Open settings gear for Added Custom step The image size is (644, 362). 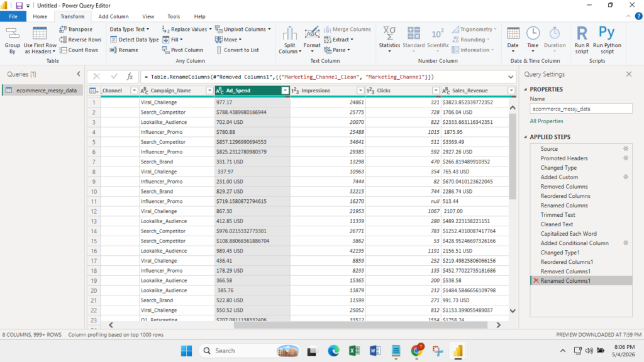[x=626, y=177]
